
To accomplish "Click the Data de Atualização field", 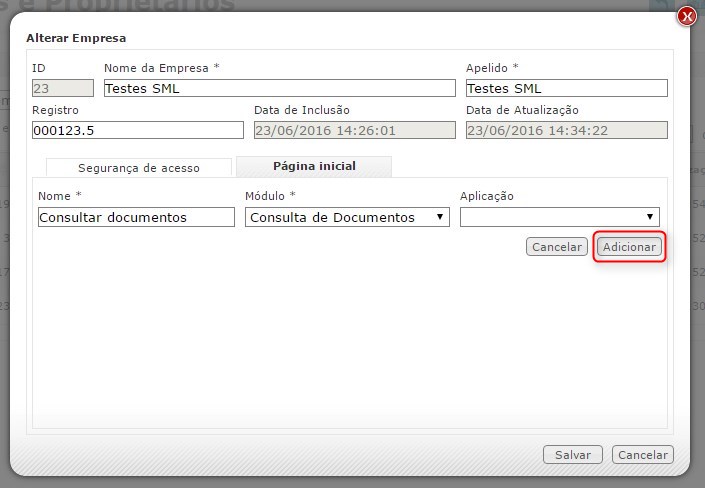I will [x=566, y=130].
